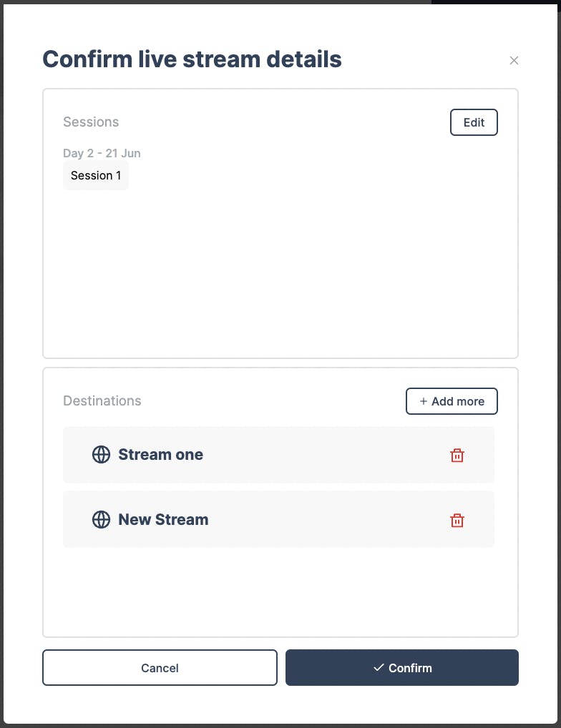Edit the selected sessions
This screenshot has height=728, width=561.
pos(474,122)
